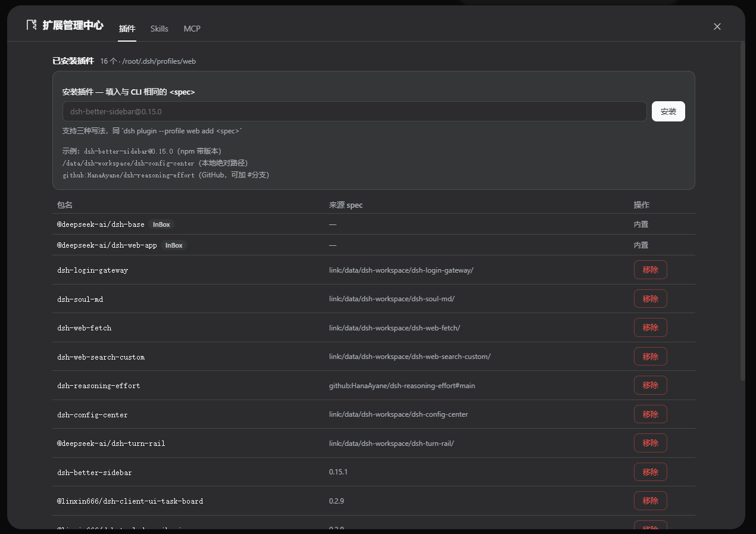Remove the dsh-reasoning-effort plugin
This screenshot has height=534, width=756.
650,385
